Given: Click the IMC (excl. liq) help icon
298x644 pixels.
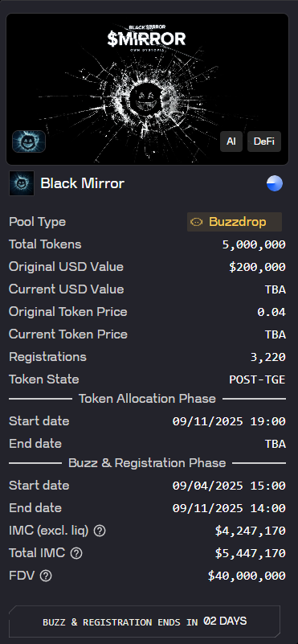Looking at the screenshot, I should (x=100, y=531).
